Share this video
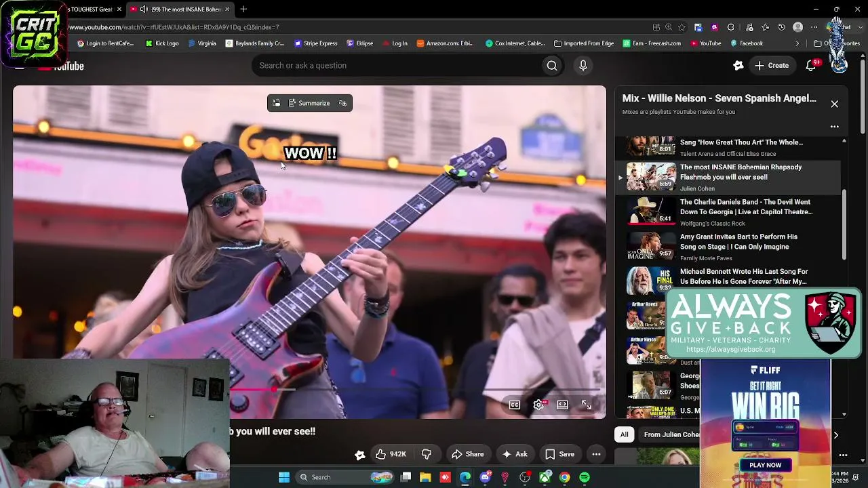The image size is (868, 488). pyautogui.click(x=468, y=454)
